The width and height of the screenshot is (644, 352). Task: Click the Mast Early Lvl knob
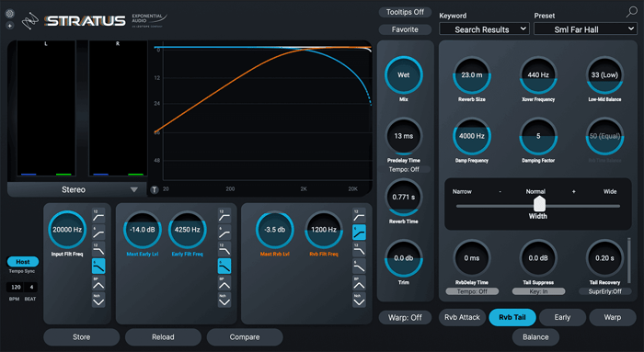[x=143, y=230]
